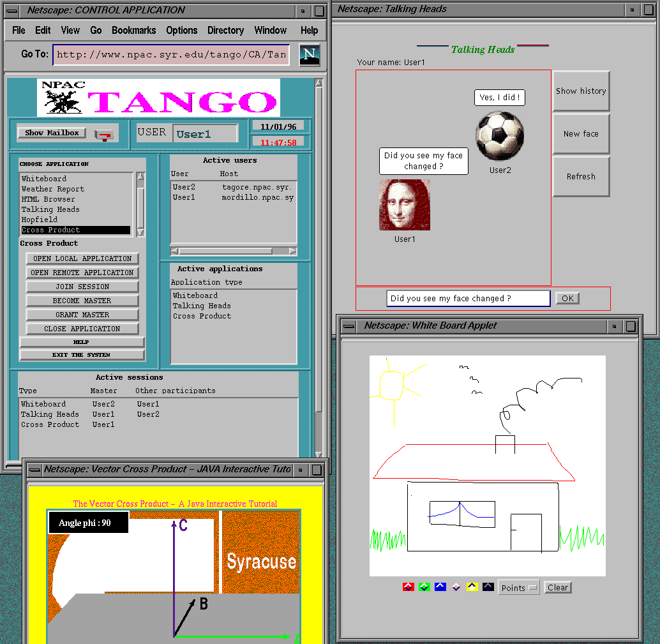Viewport: 660px width, 644px height.
Task: Select the Talking Heads row in Active sessions
Action: click(x=158, y=414)
